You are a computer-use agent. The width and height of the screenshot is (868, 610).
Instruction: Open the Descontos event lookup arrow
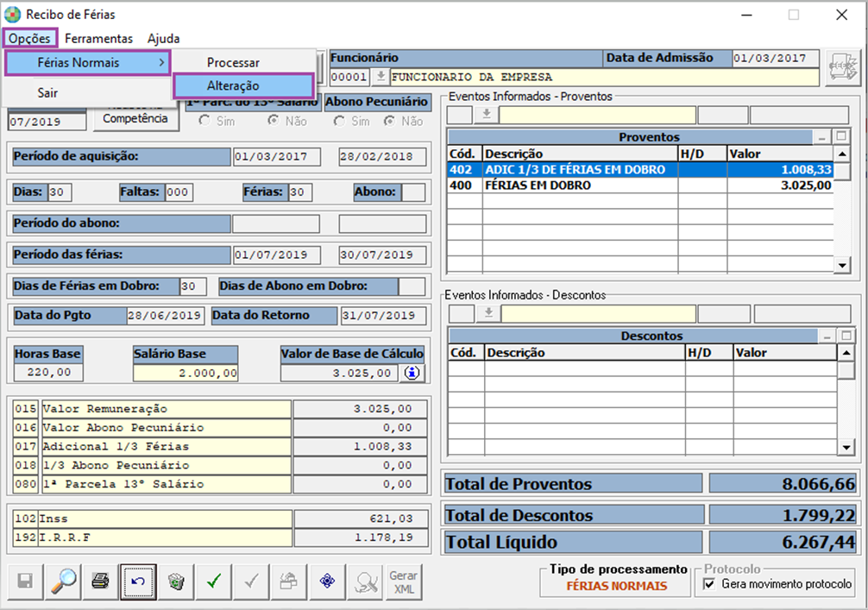[x=489, y=313]
